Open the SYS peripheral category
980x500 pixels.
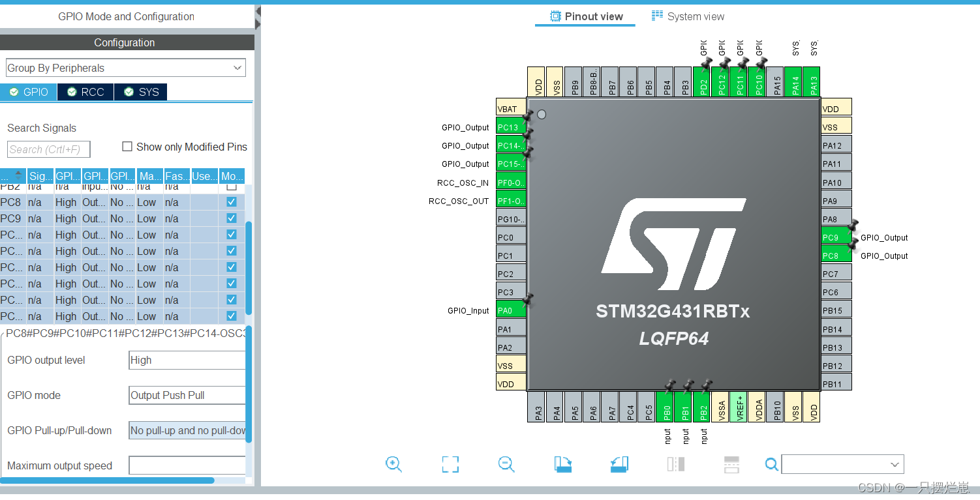tap(140, 92)
